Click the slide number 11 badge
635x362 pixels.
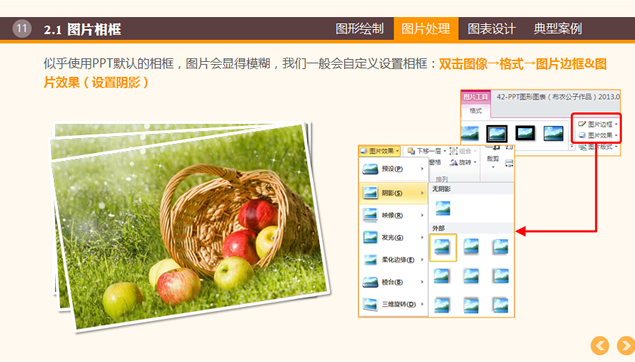(x=21, y=28)
